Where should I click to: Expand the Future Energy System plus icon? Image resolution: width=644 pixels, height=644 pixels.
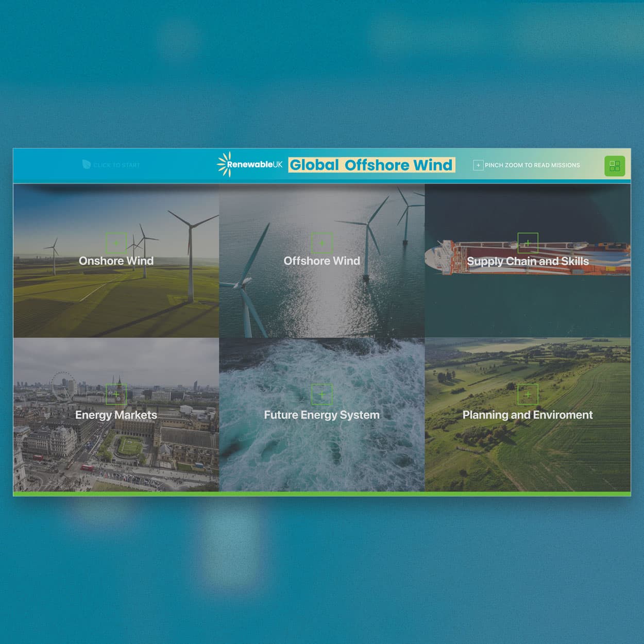[x=322, y=395]
